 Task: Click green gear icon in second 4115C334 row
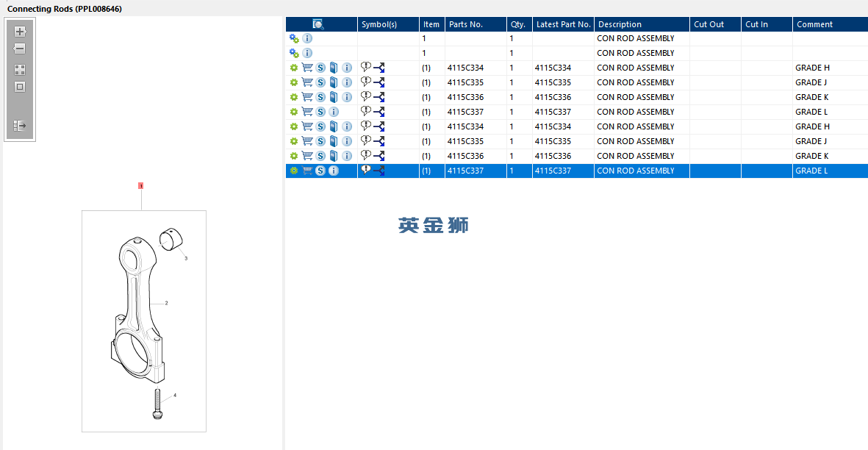click(x=294, y=126)
